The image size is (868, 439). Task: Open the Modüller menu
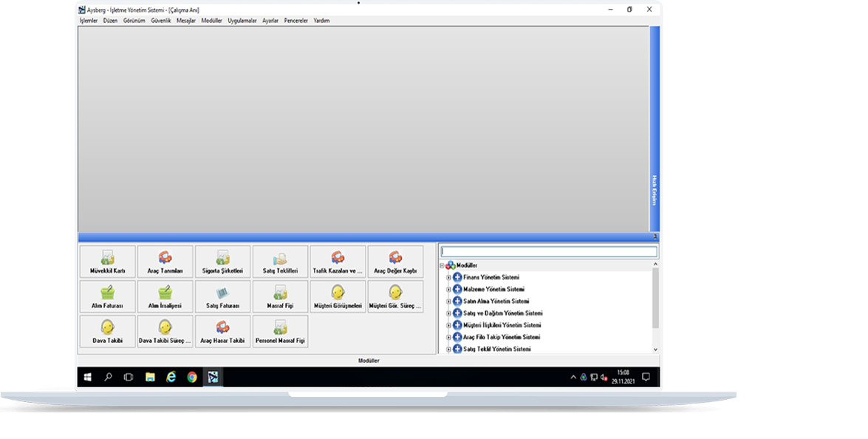tap(211, 21)
